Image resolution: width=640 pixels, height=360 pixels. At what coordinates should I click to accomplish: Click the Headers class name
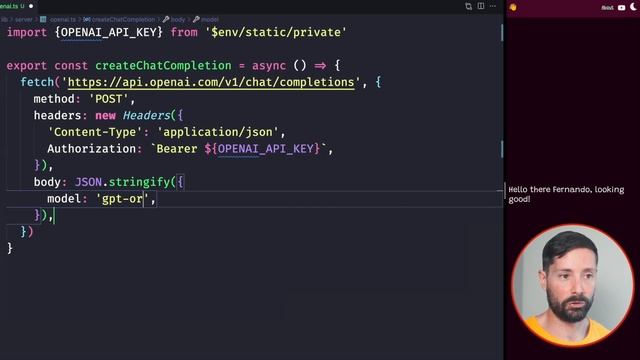pyautogui.click(x=146, y=116)
